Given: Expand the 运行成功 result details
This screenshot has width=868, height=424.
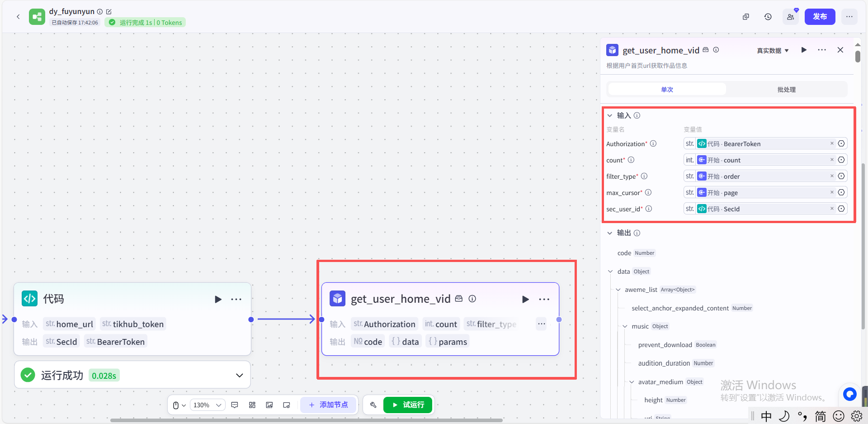Looking at the screenshot, I should point(239,375).
